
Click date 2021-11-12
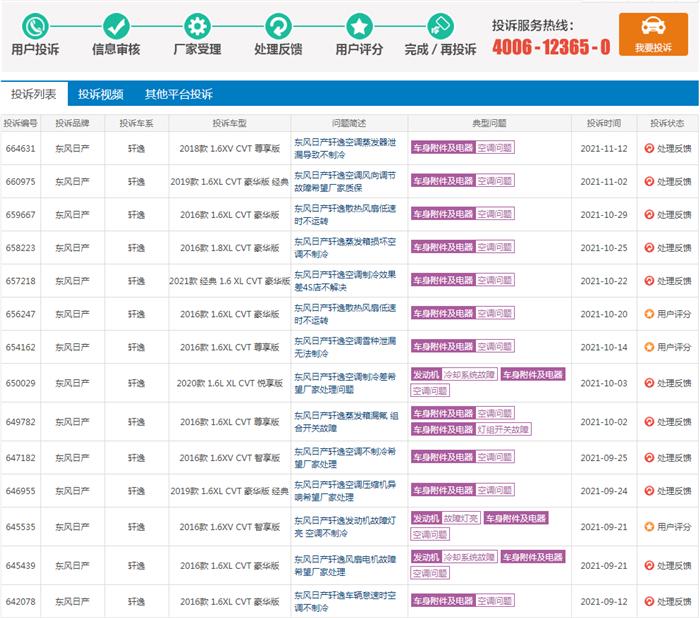tap(604, 149)
